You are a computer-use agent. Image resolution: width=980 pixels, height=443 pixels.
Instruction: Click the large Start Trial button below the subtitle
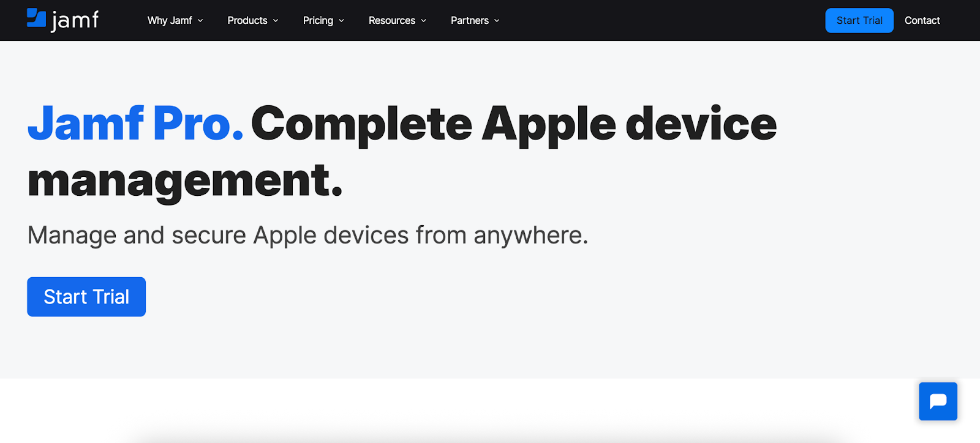[x=86, y=297]
